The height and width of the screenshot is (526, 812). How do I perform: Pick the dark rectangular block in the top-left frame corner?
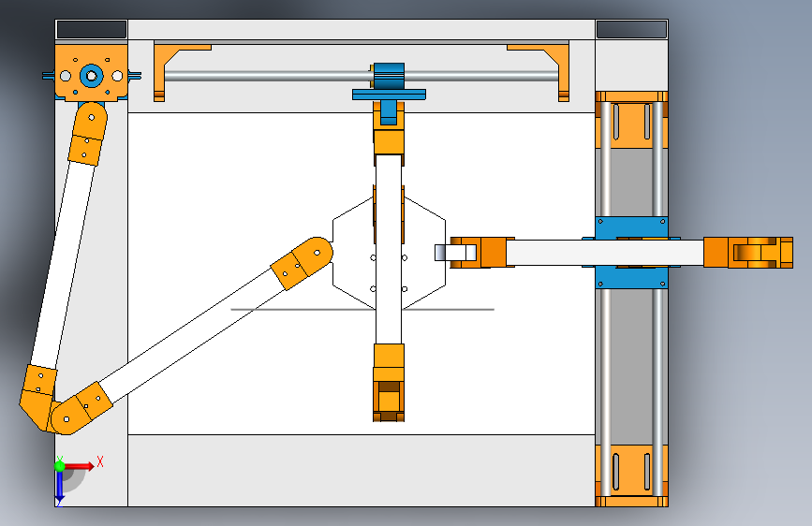coord(92,30)
